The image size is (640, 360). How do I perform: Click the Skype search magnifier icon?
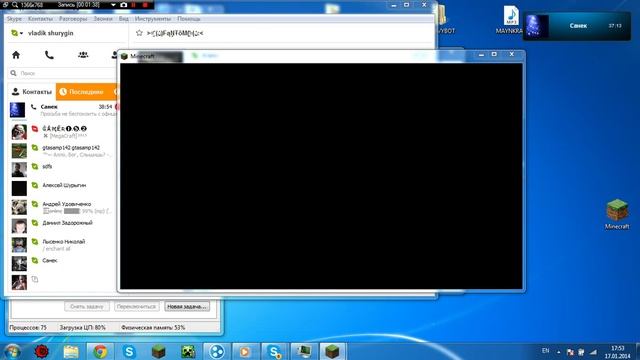tap(13, 73)
